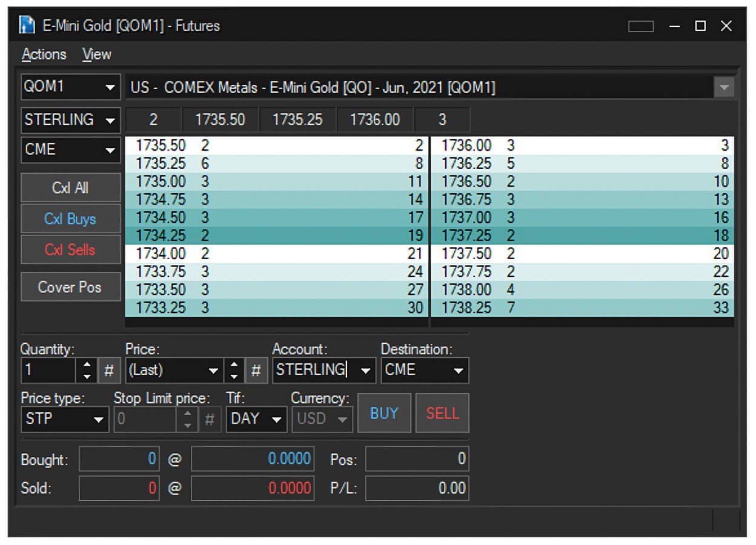Screen dimensions: 756x545
Task: Click the ask row at 1738.25
Action: pyautogui.click(x=582, y=308)
